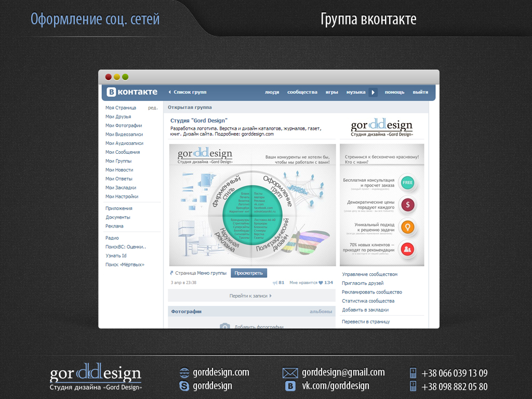Open Мои Друзья in sidebar
Screen dimensions: 532x399
tap(118, 116)
